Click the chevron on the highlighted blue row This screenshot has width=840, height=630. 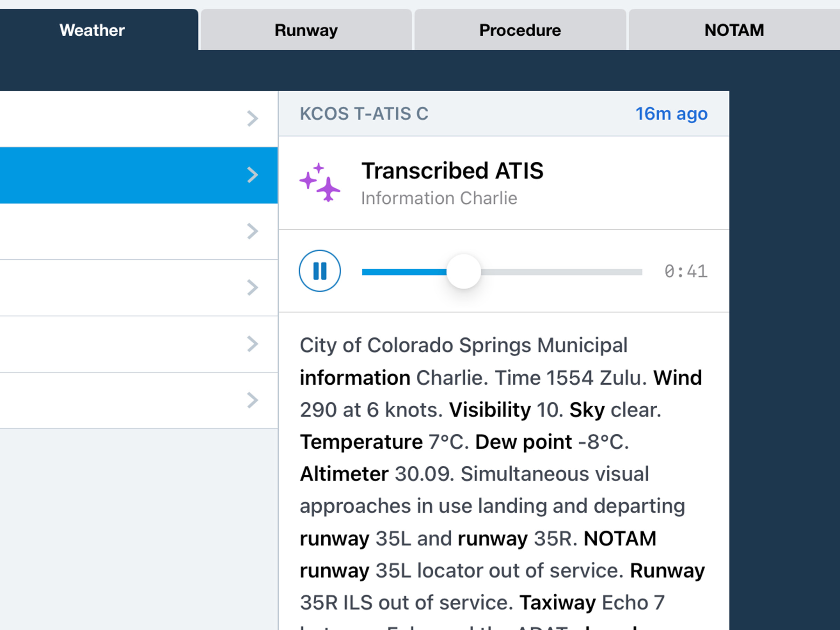253,175
